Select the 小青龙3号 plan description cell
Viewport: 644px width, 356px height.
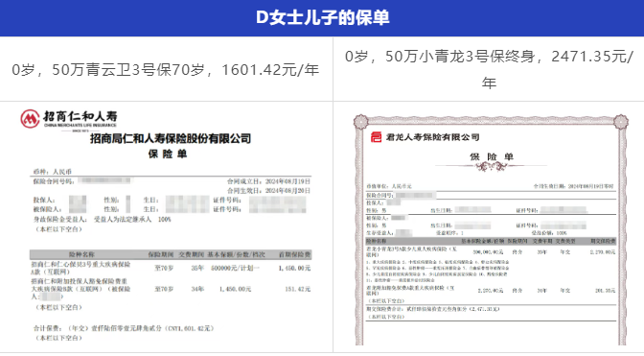coord(489,69)
